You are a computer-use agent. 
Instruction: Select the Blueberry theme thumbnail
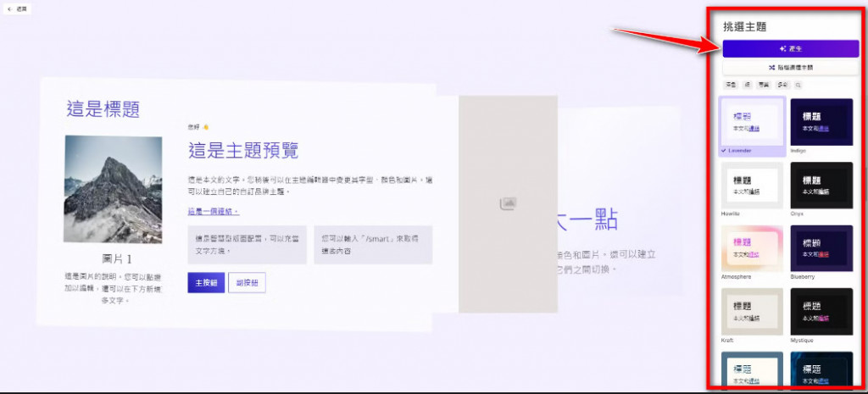coord(821,248)
